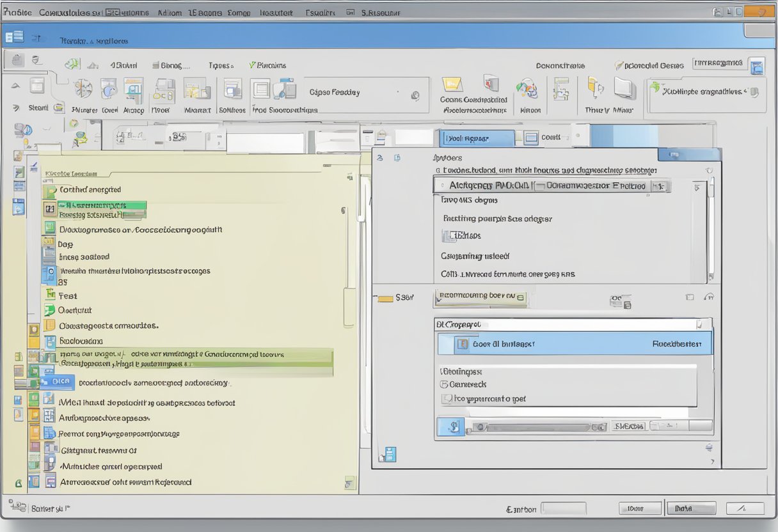Click the circular wheel icon above 'Minare'

[83, 89]
